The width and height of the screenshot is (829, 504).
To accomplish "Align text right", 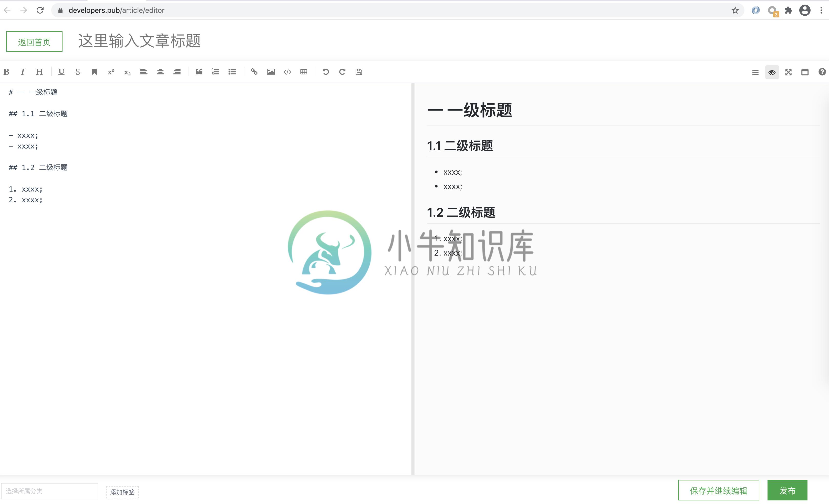I will coord(177,72).
